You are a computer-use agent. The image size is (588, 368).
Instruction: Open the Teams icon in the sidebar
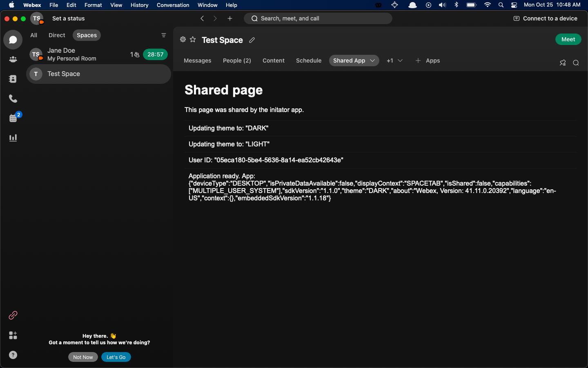13,59
